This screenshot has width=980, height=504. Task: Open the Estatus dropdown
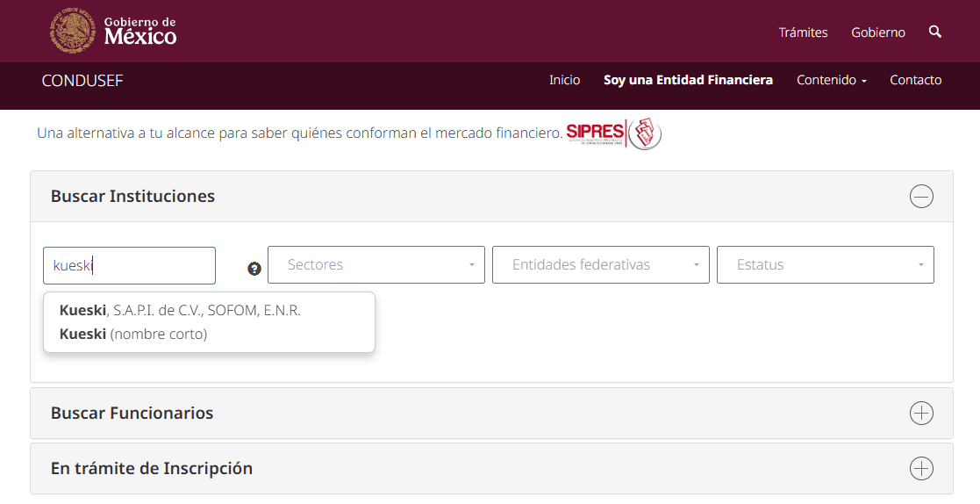tap(825, 265)
